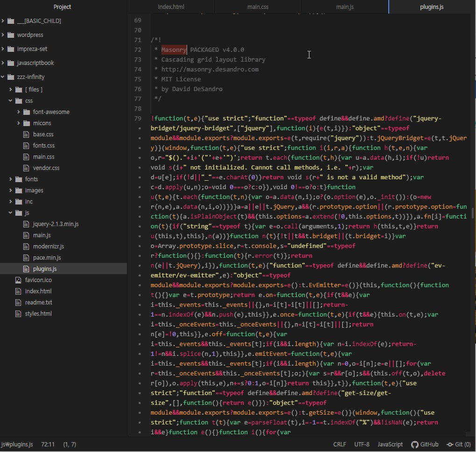Expand the __[BASIC_CHILD] folder chevron
The width and height of the screenshot is (476, 452).
[3, 21]
